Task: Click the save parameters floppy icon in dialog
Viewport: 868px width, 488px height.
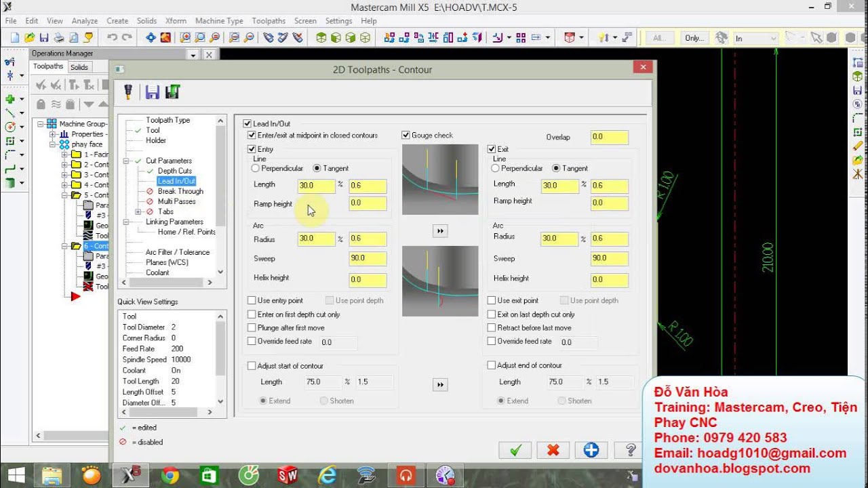Action: 152,91
